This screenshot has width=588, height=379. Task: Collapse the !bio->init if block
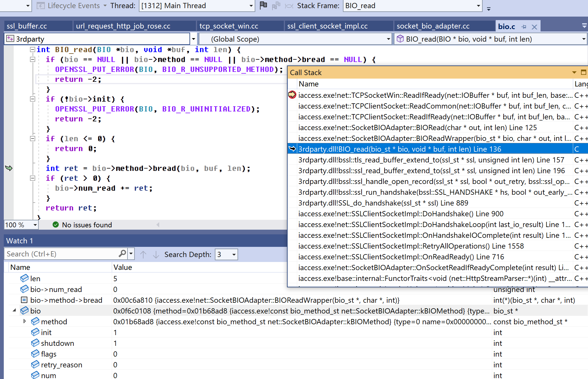[x=33, y=99]
